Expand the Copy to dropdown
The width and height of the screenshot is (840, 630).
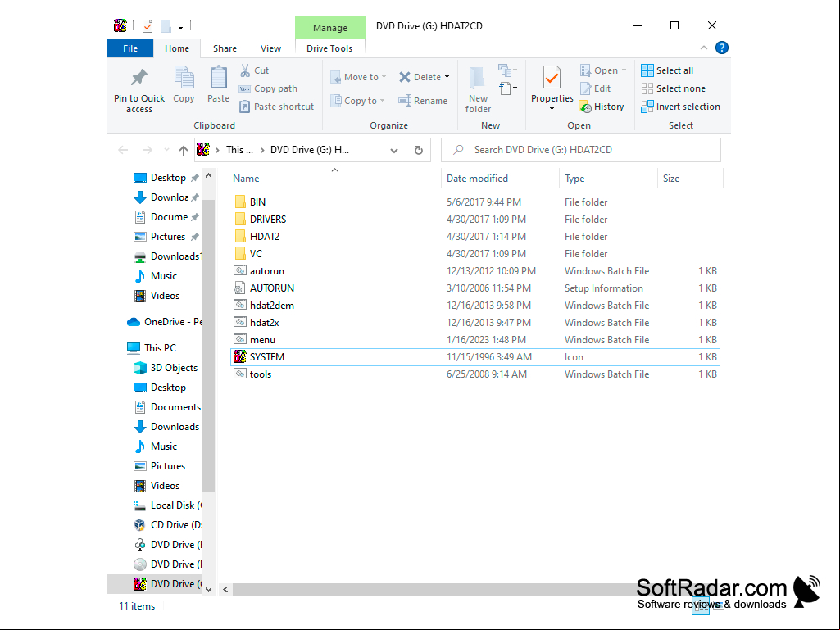coord(383,101)
